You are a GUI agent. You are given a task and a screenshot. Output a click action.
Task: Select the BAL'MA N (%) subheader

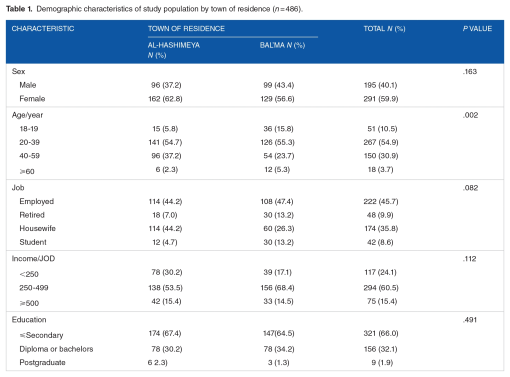pos(282,45)
